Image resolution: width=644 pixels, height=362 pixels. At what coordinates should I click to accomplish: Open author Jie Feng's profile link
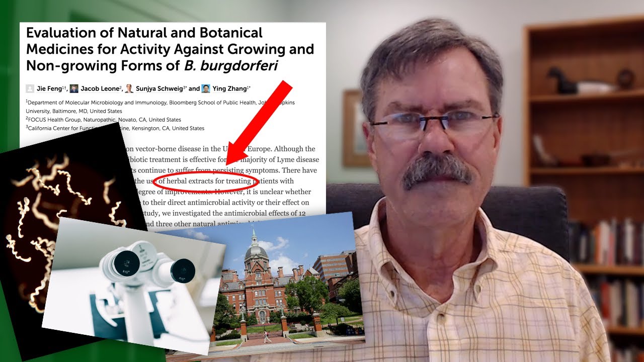click(x=49, y=88)
